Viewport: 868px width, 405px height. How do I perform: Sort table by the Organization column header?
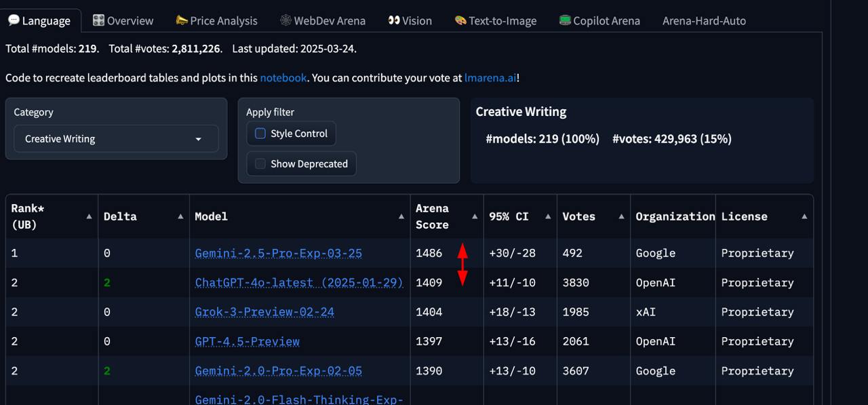[x=675, y=216]
